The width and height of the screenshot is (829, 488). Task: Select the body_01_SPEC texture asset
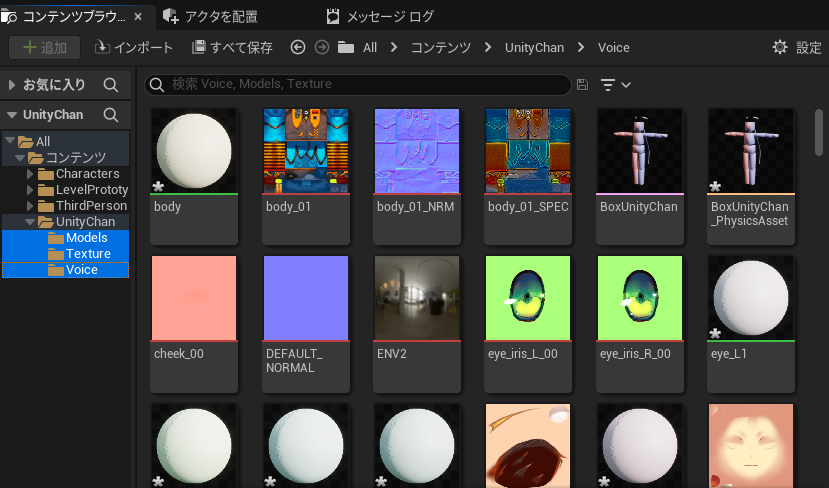[x=528, y=176]
